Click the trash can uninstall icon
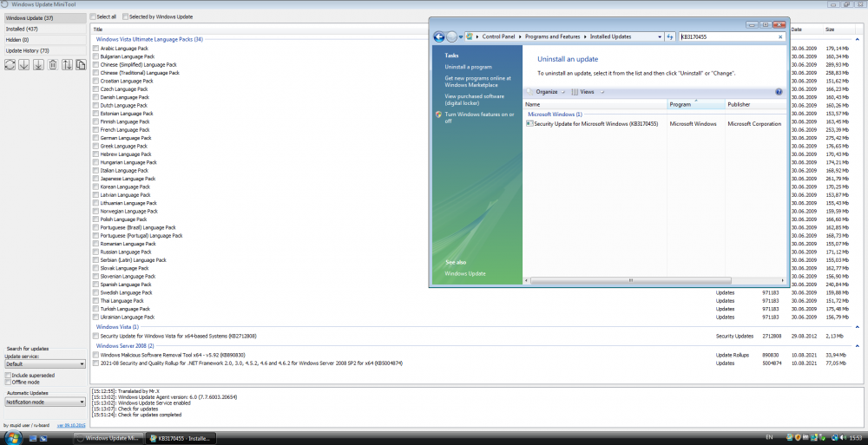 (x=53, y=65)
